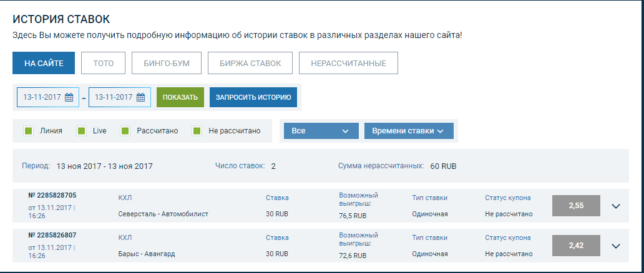Image resolution: width=644 pixels, height=273 pixels.
Task: Click possible winnings 72,6 RUB
Action: pyautogui.click(x=353, y=256)
